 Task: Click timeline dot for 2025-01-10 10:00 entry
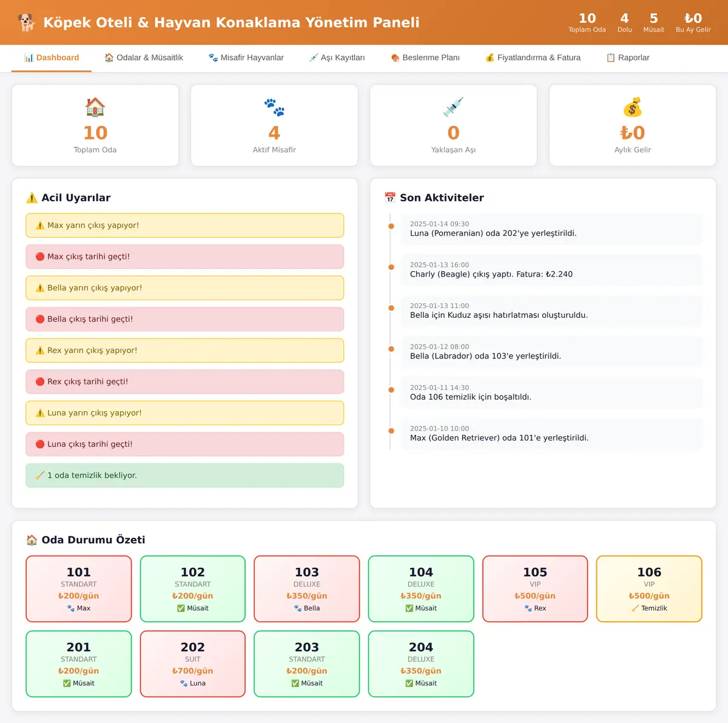click(x=391, y=431)
